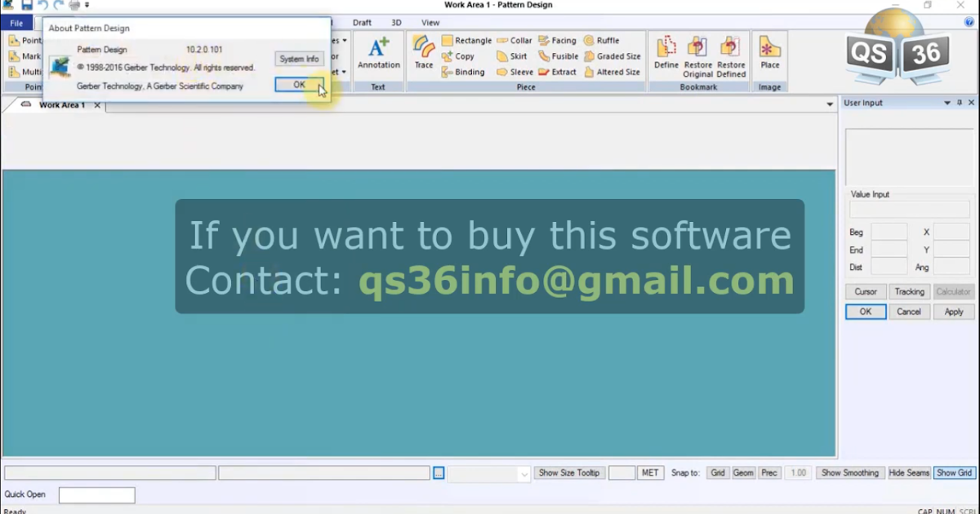
Task: Switch to the 3D ribbon tab
Action: tap(396, 23)
